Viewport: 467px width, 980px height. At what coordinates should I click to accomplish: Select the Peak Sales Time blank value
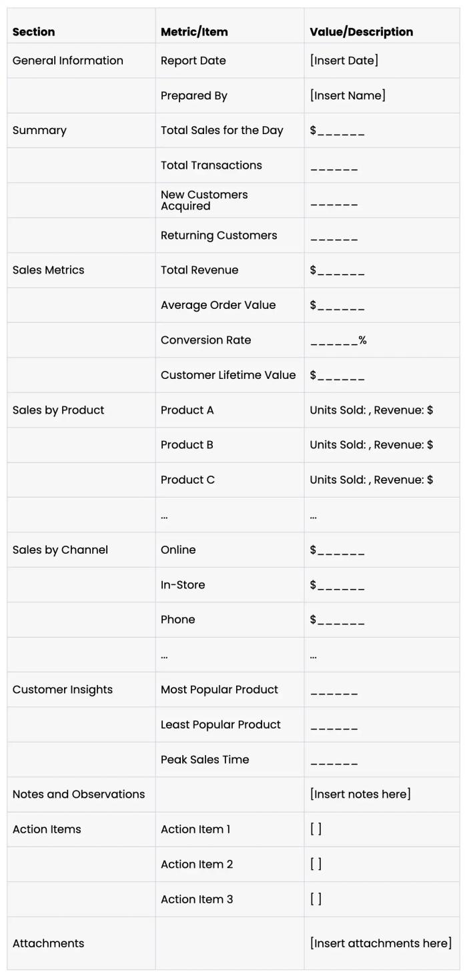click(334, 761)
